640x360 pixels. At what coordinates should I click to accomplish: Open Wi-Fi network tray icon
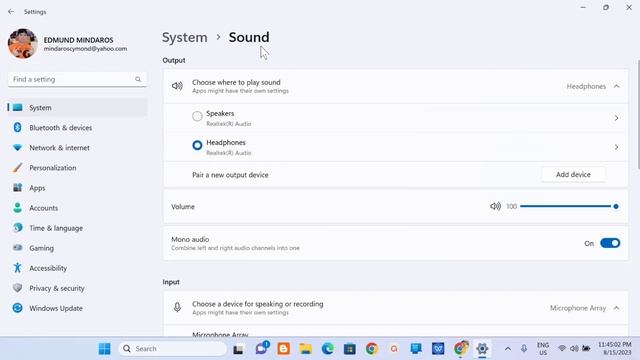562,349
